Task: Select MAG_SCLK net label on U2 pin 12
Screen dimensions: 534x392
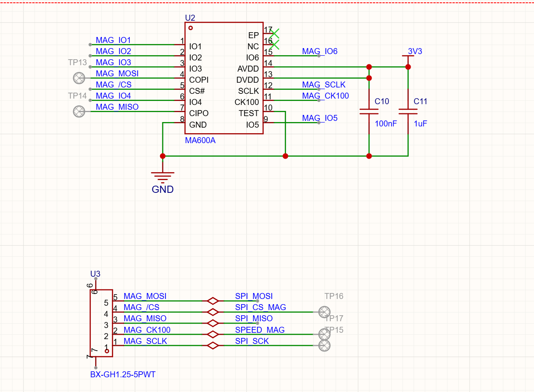Action: pos(324,85)
